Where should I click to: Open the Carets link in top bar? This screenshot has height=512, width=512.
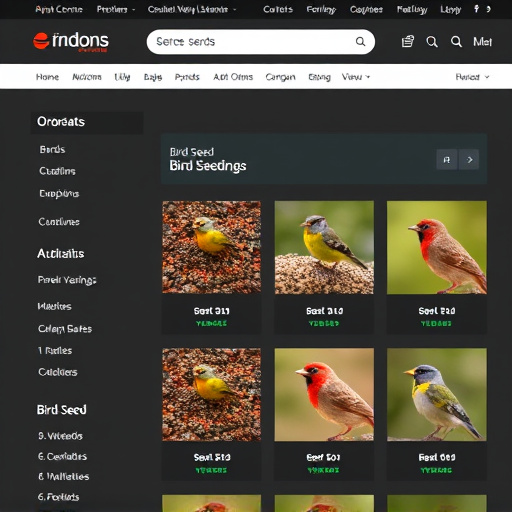click(x=278, y=9)
